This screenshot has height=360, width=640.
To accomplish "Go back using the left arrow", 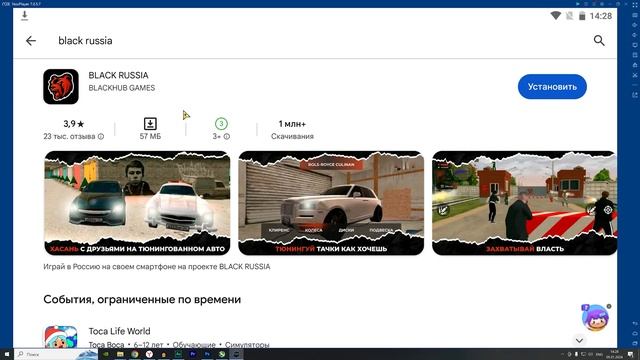I will 31,40.
